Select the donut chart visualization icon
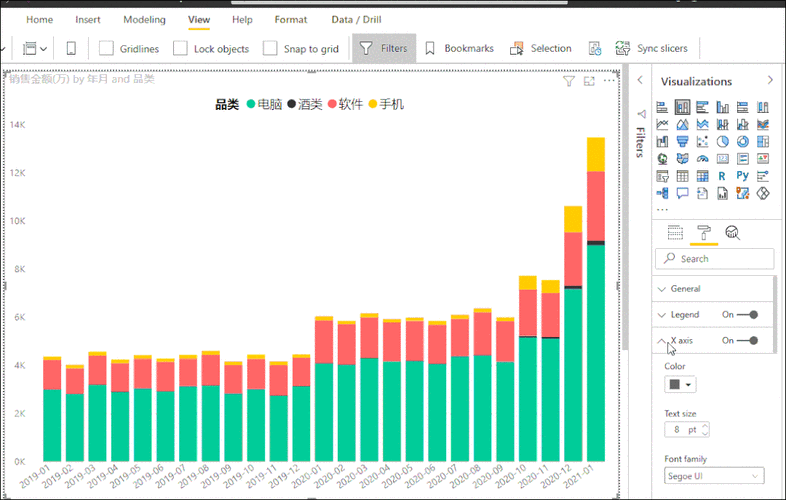Viewport: 786px width, 500px height. (x=742, y=142)
